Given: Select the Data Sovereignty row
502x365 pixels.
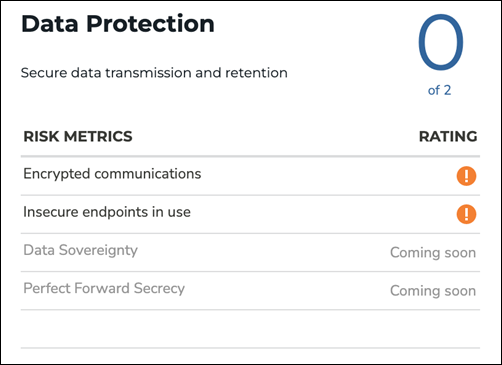Looking at the screenshot, I should tap(250, 252).
